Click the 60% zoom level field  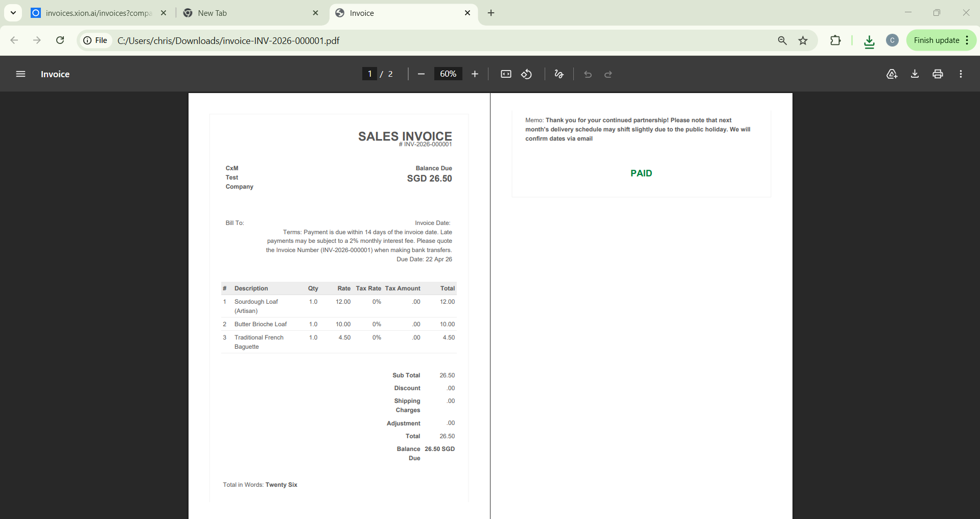tap(448, 74)
